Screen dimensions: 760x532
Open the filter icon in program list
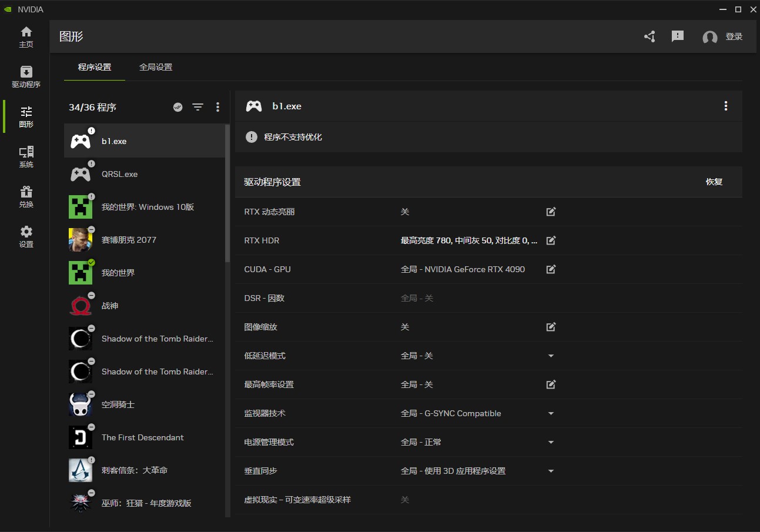click(198, 107)
